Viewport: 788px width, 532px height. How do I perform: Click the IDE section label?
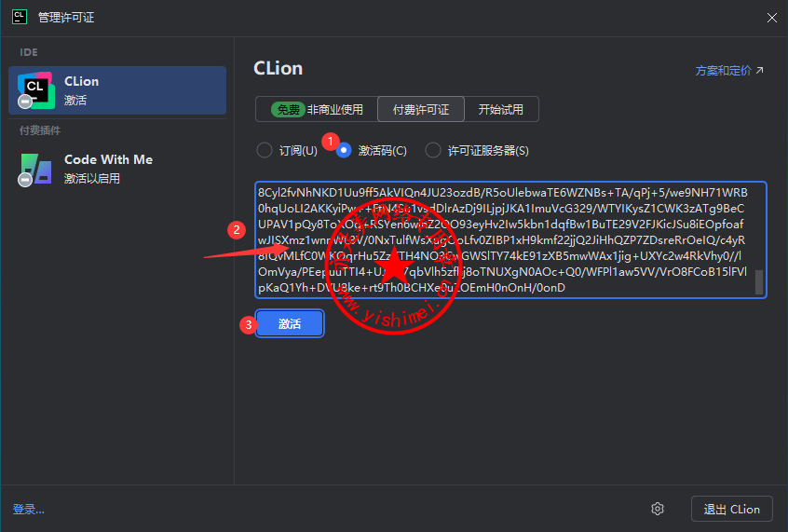click(x=29, y=52)
